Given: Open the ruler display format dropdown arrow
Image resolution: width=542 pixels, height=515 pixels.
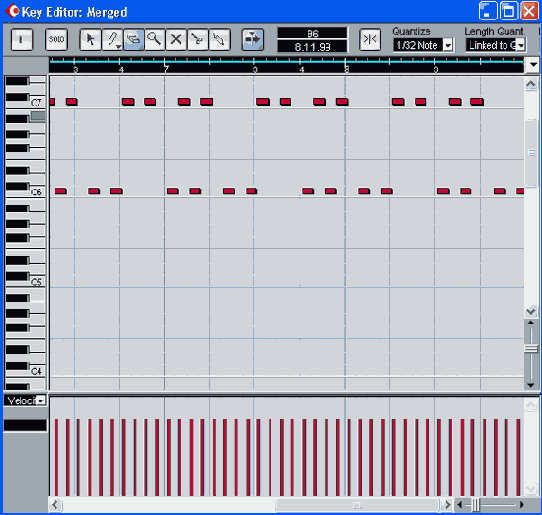Looking at the screenshot, I should coord(533,65).
